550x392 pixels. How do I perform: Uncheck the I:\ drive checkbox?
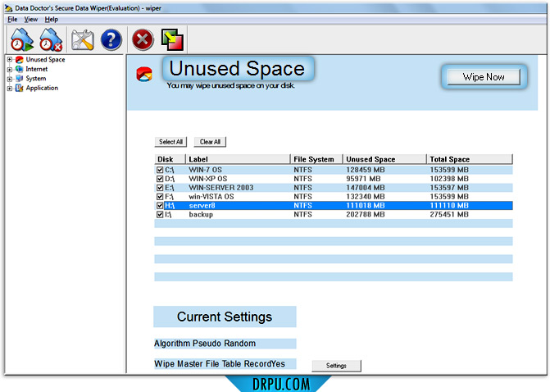(x=160, y=215)
